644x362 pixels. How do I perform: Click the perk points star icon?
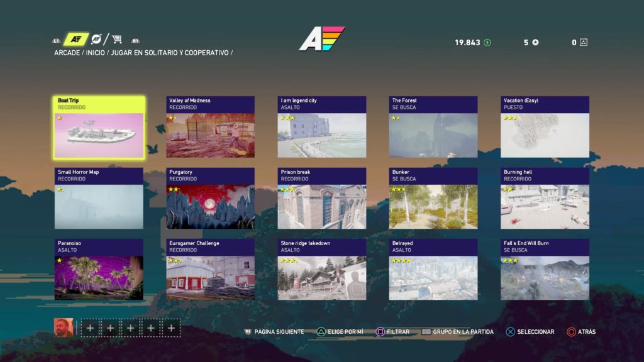coord(536,42)
